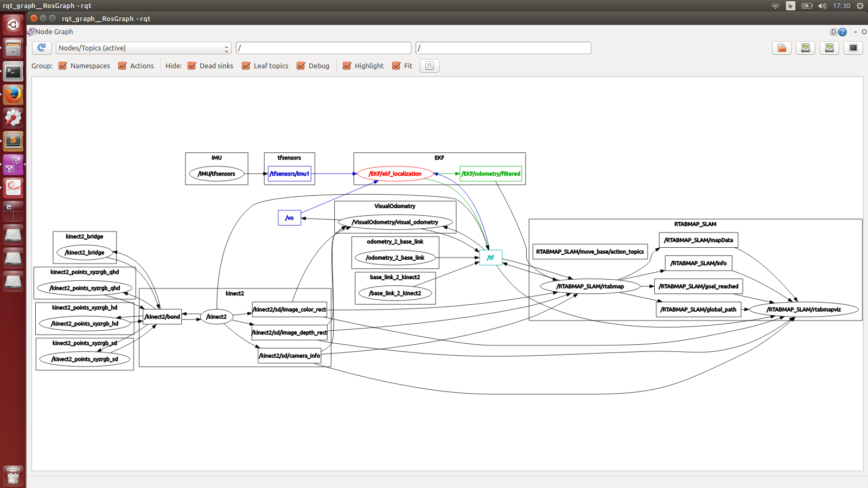Toggle the Dead sinks checkbox
Image resolution: width=868 pixels, height=488 pixels.
pos(192,66)
